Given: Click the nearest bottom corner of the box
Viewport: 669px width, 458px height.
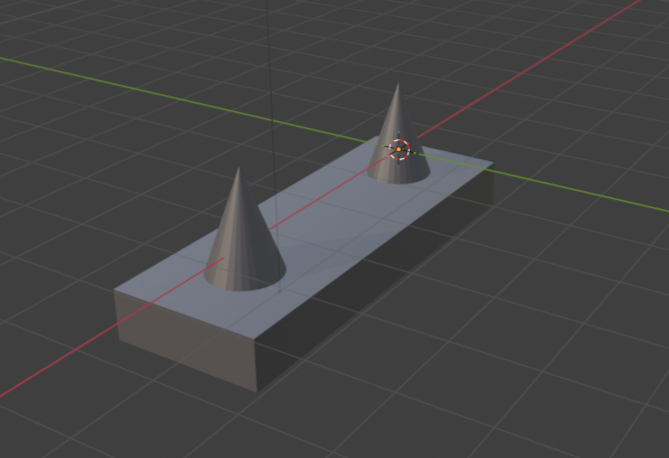Looking at the screenshot, I should coord(257,389).
